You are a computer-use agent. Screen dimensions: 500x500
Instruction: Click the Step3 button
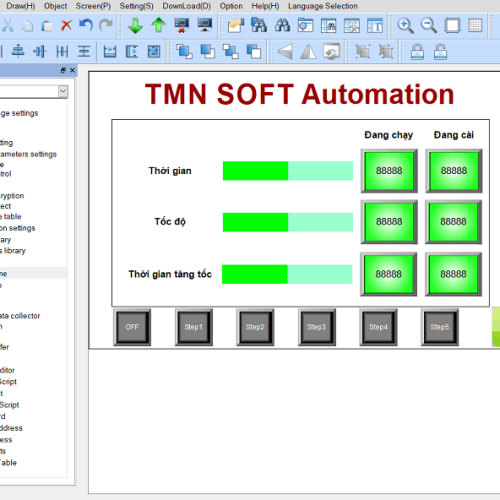(x=317, y=327)
